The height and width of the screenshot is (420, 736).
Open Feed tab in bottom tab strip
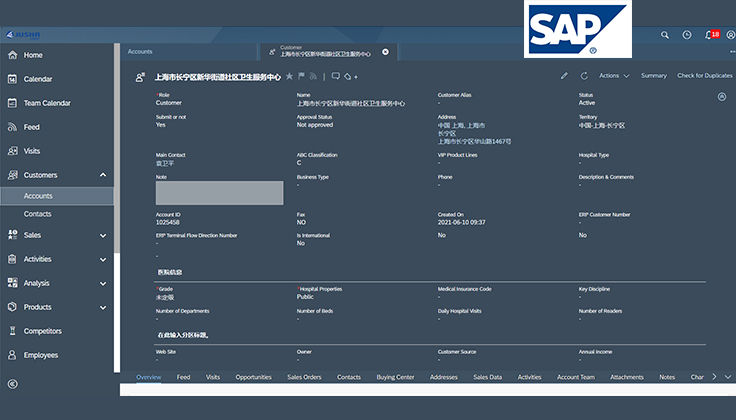183,377
